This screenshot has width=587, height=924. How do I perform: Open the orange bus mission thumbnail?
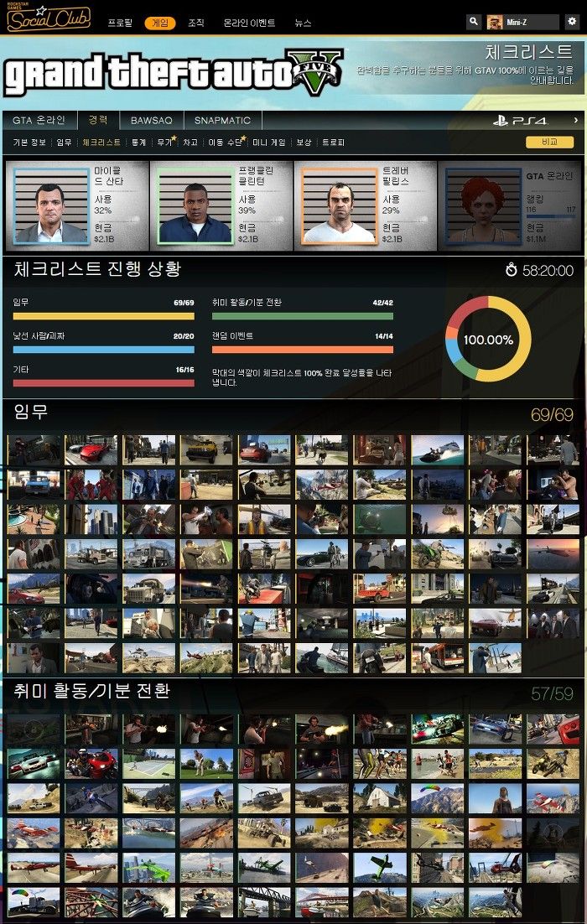pyautogui.click(x=437, y=657)
